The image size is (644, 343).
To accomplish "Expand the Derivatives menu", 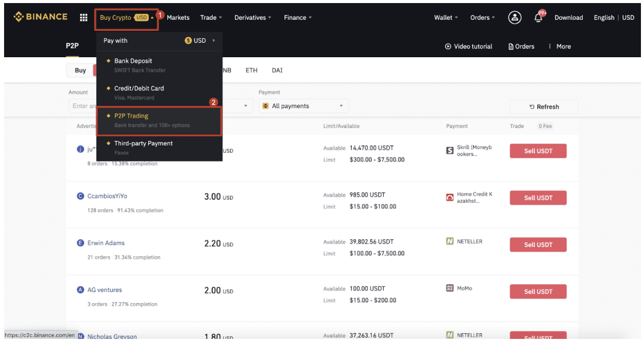I will 253,17.
